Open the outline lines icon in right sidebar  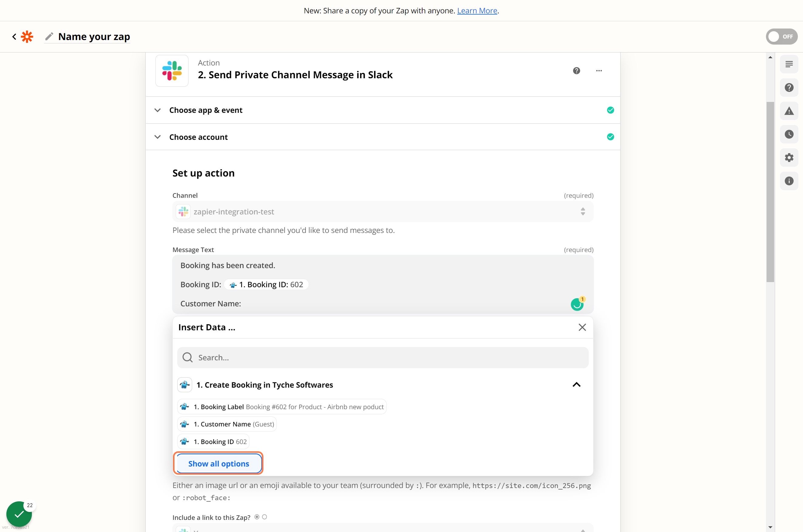tap(789, 64)
